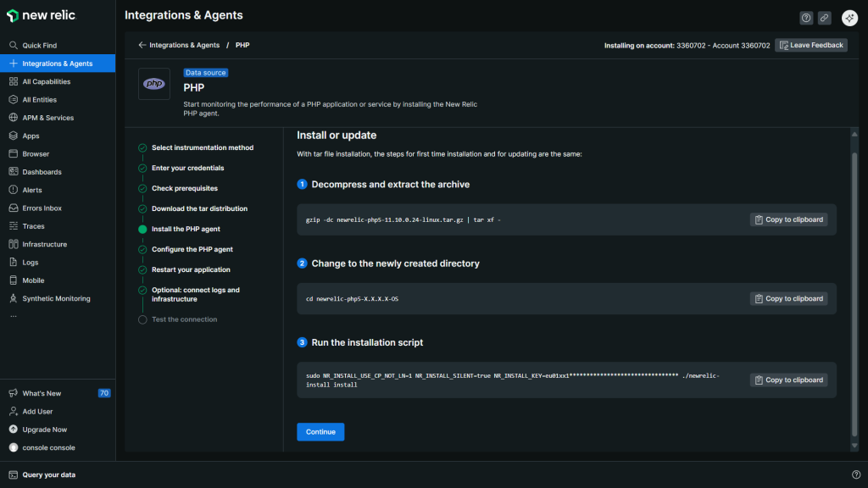
Task: Open Synthetic Monitoring in sidebar
Action: 56,298
